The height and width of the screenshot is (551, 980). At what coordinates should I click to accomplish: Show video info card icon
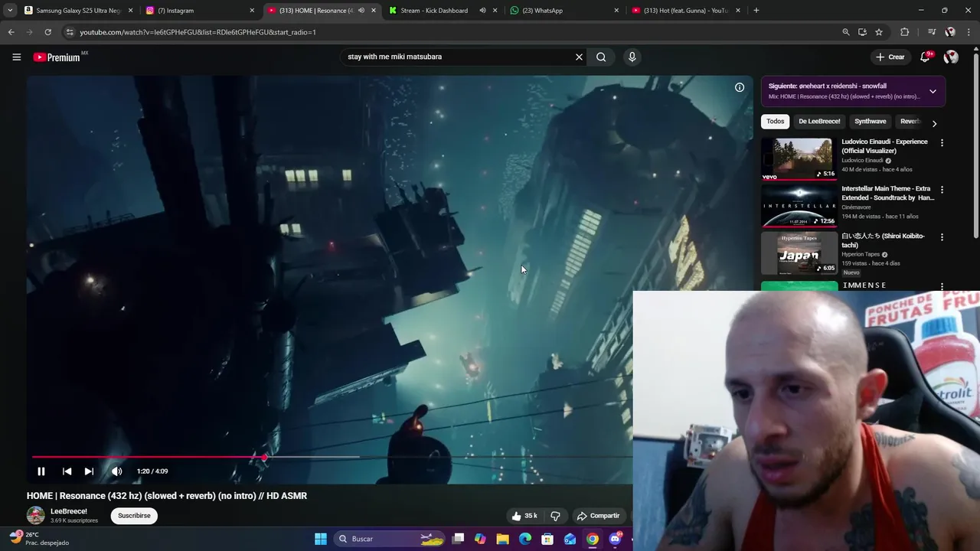pos(740,87)
